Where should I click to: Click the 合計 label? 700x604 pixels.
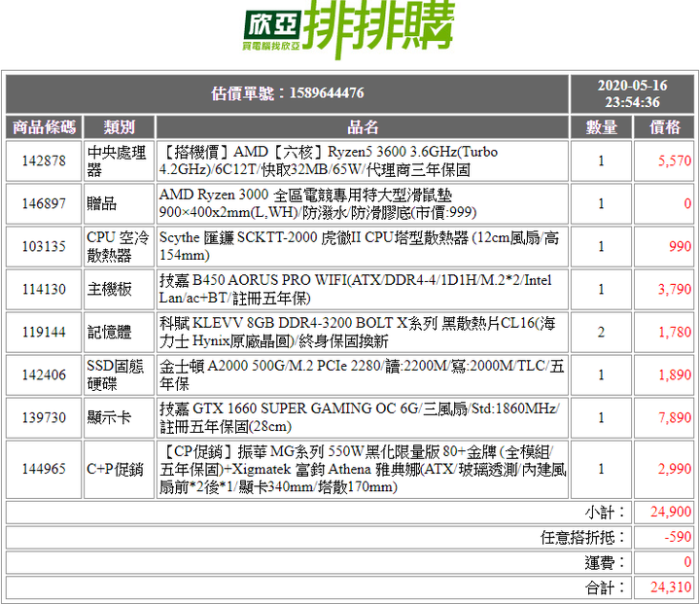click(x=605, y=587)
